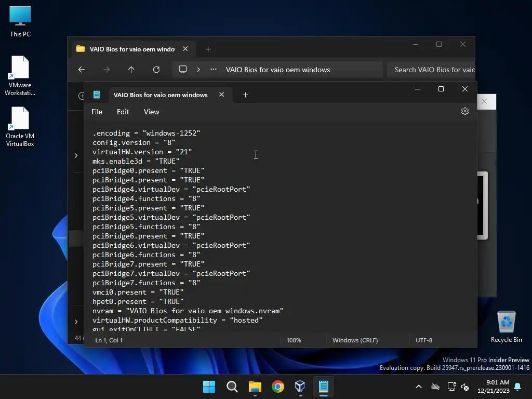Viewport: 532px width, 399px height.
Task: Open network status tray icon
Action: pyautogui.click(x=451, y=387)
